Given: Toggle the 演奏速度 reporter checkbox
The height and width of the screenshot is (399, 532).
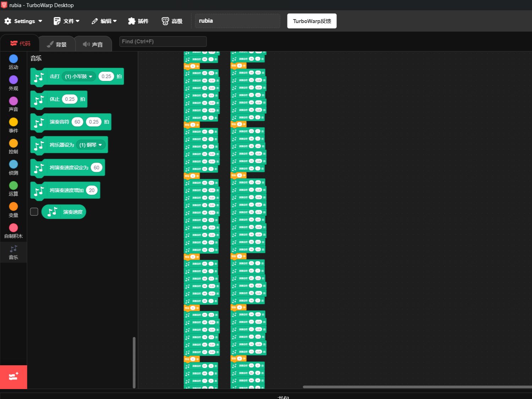Looking at the screenshot, I should point(34,212).
